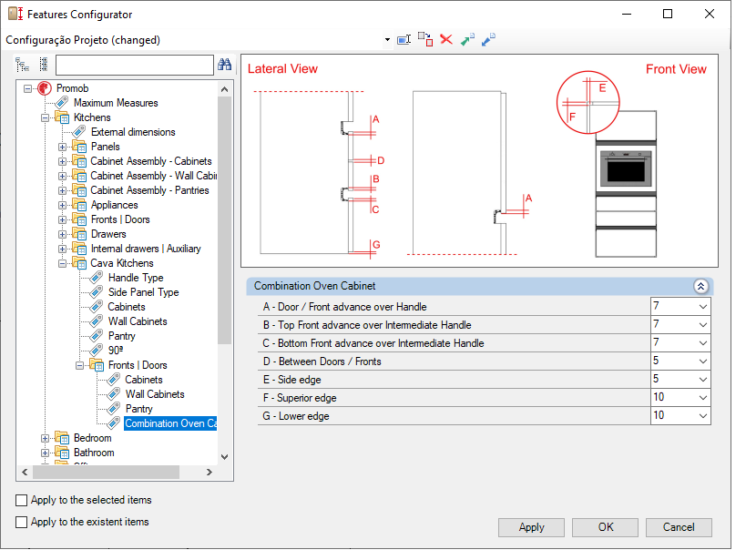Click the rename configuration icon

[404, 39]
